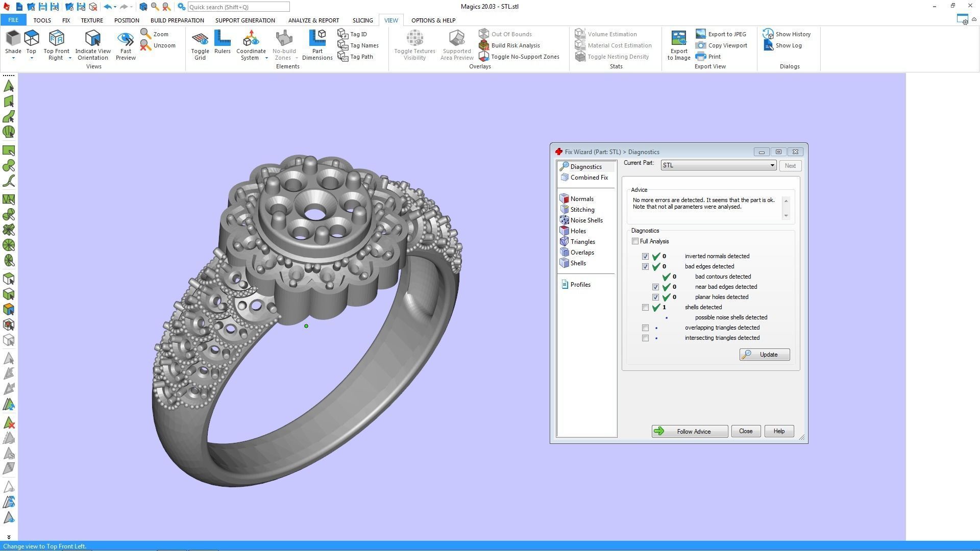Image resolution: width=980 pixels, height=551 pixels.
Task: Open the SUPPORT GENERATION tab
Action: pos(245,20)
